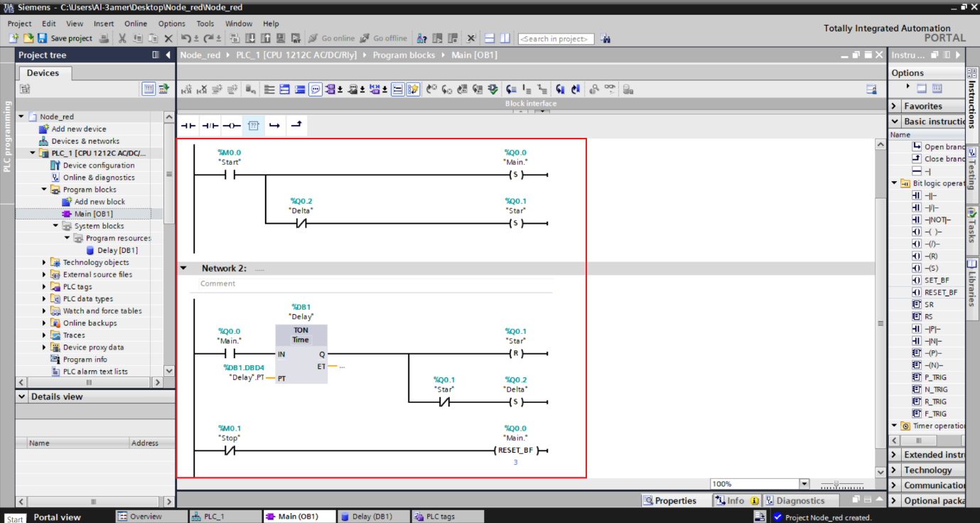
Task: Switch to the Delay (DB1) tab
Action: (x=373, y=517)
